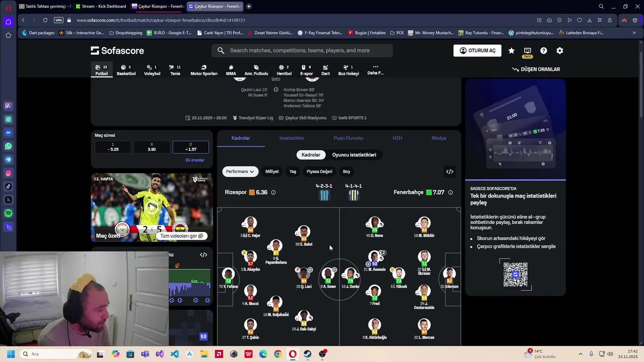Select away win odds 1.57
Image resolution: width=644 pixels, height=362 pixels.
tap(191, 147)
